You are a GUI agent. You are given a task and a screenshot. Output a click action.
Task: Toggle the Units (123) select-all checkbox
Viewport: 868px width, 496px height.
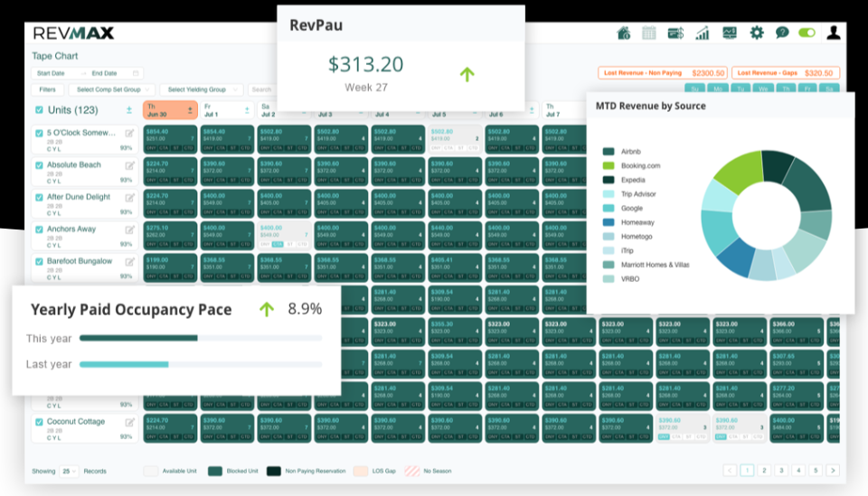point(39,110)
